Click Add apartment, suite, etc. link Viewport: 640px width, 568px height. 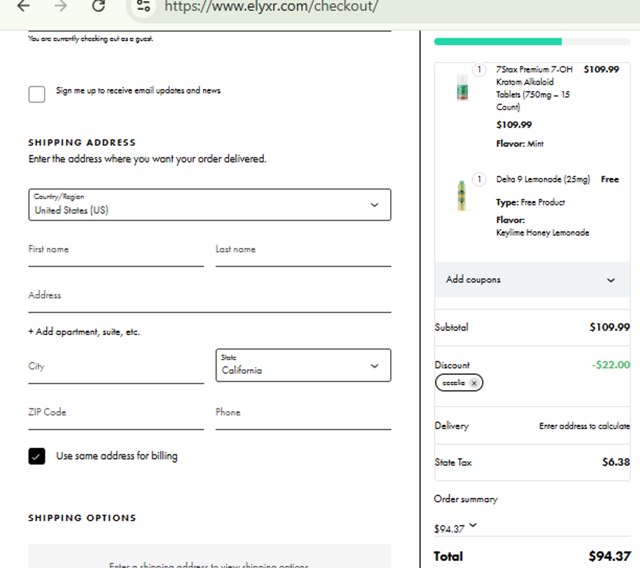point(84,332)
